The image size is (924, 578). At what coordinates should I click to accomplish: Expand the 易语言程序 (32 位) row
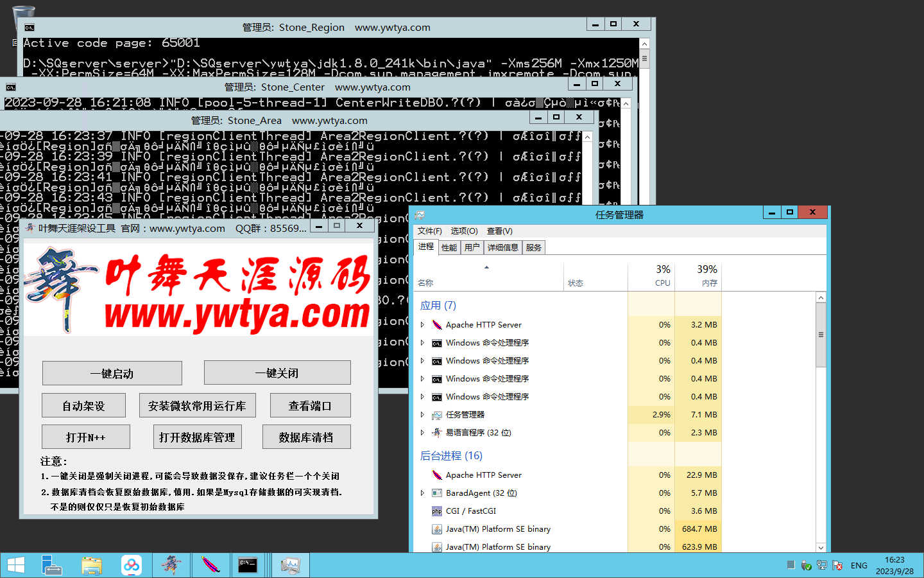[422, 433]
